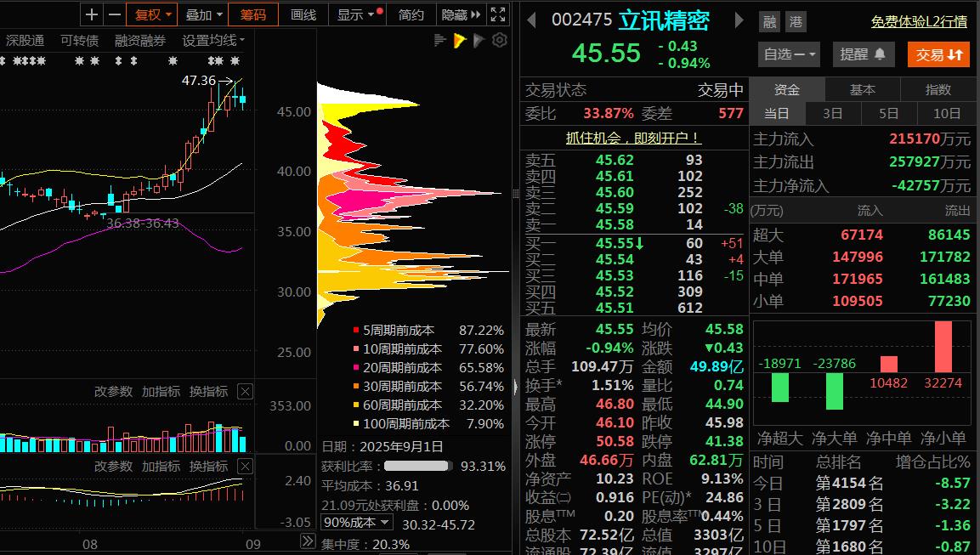This screenshot has width=980, height=555.
Task: Select the 当日 fund flow period
Action: pos(777,113)
